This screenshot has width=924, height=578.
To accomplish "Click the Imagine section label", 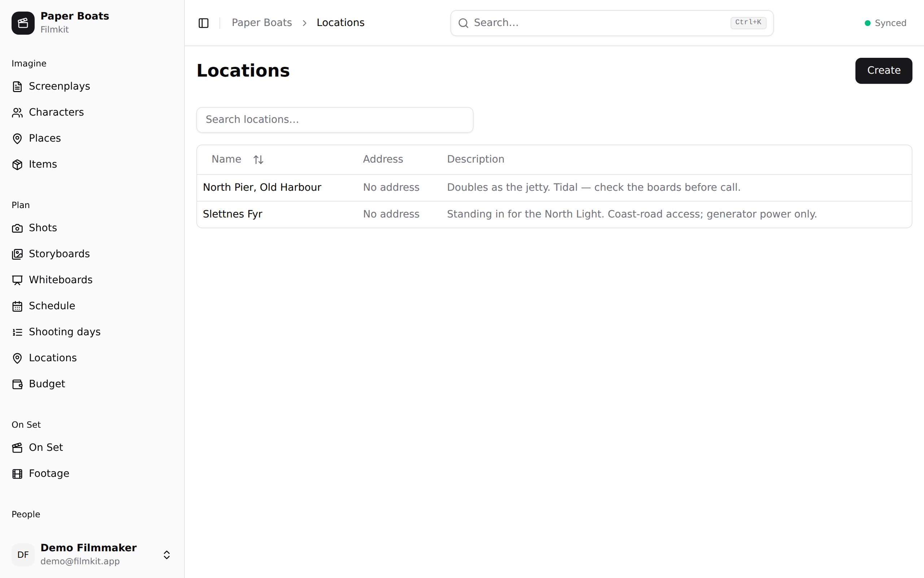I will point(29,64).
